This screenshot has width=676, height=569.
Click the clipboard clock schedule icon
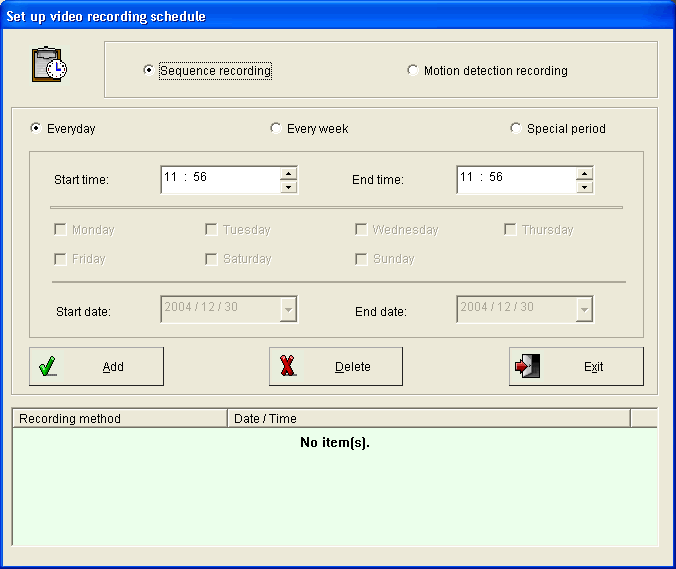coord(49,65)
